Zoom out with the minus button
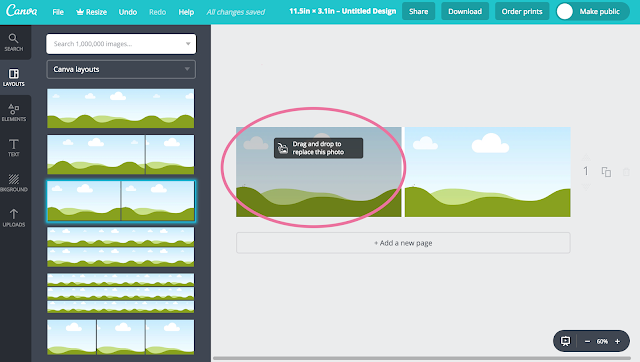The image size is (640, 362). (587, 341)
